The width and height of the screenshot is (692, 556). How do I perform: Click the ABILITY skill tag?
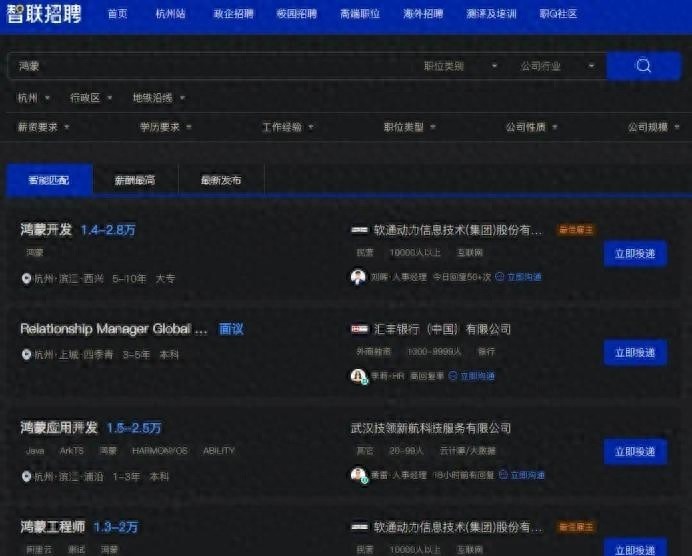point(219,451)
